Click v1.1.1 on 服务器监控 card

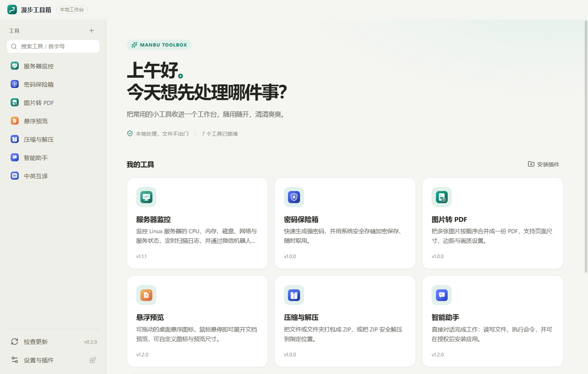(x=141, y=256)
